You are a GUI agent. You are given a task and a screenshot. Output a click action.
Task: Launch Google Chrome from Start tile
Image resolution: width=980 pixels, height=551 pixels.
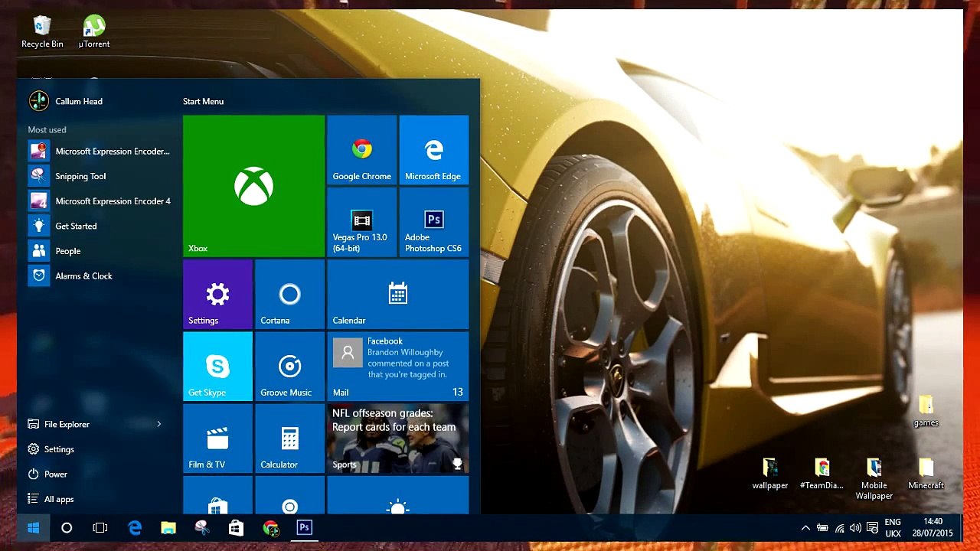pyautogui.click(x=361, y=150)
